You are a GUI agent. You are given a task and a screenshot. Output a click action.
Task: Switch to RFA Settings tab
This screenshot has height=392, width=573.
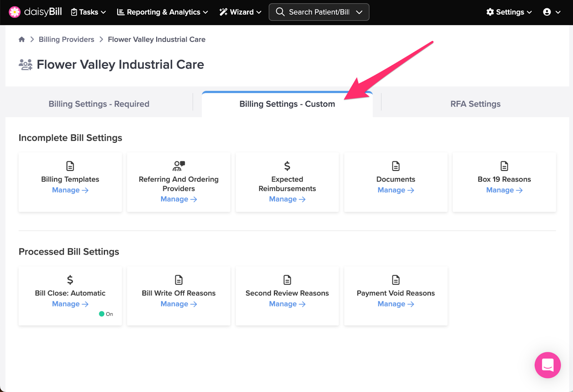point(475,104)
